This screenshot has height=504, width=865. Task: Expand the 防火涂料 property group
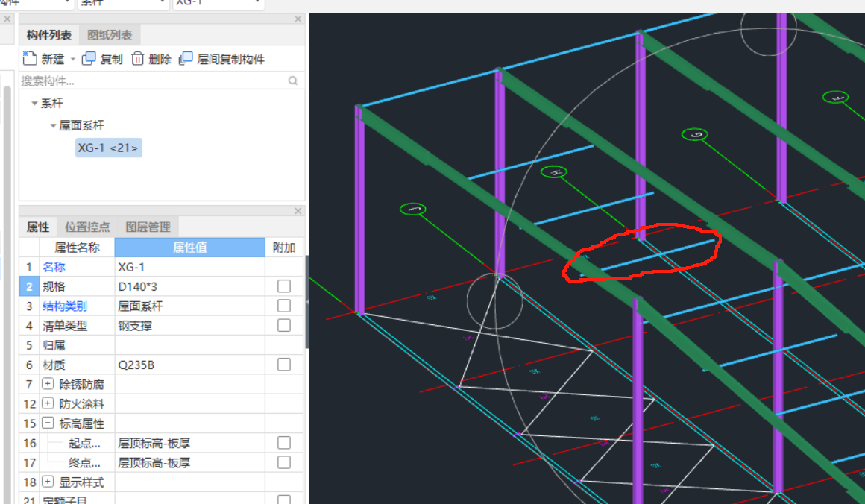[48, 403]
